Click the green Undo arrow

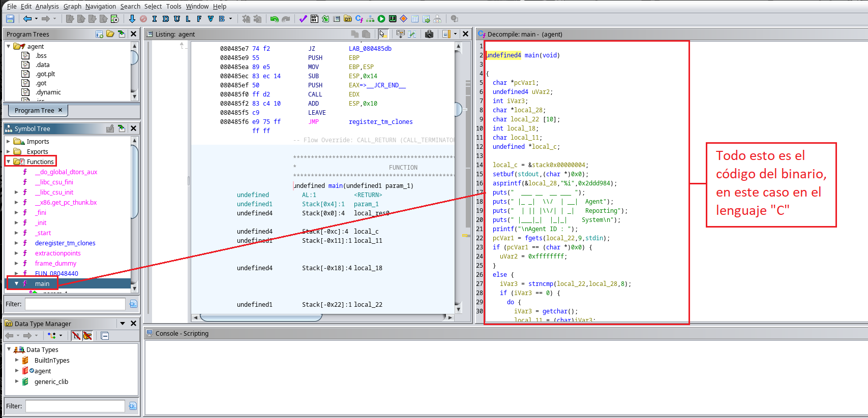click(x=274, y=19)
